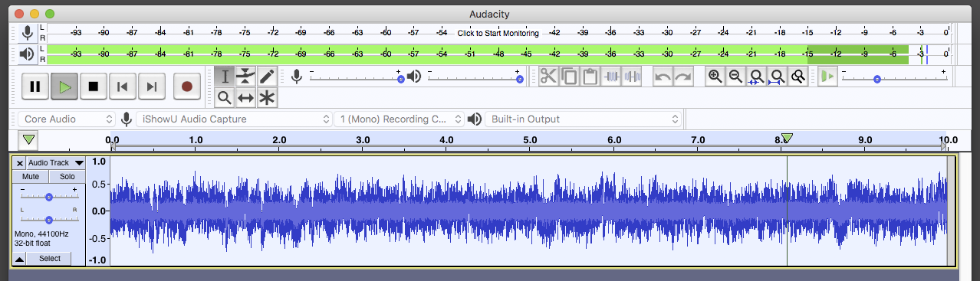Select the Draw (pencil) tool
Image resolution: width=980 pixels, height=281 pixels.
pyautogui.click(x=267, y=76)
